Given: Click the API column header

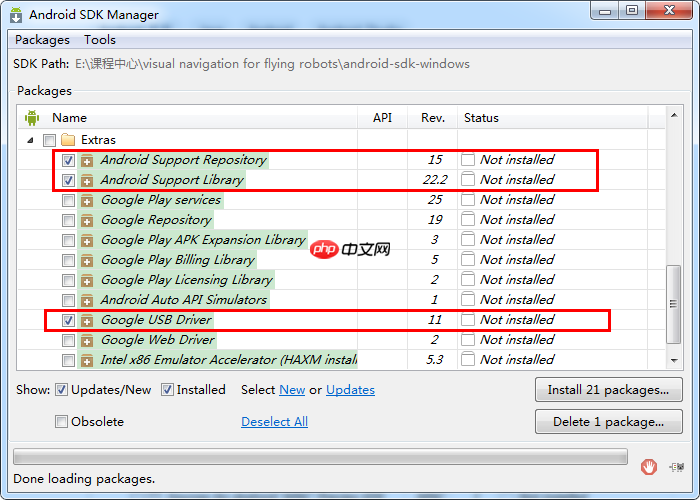Looking at the screenshot, I should pyautogui.click(x=382, y=118).
